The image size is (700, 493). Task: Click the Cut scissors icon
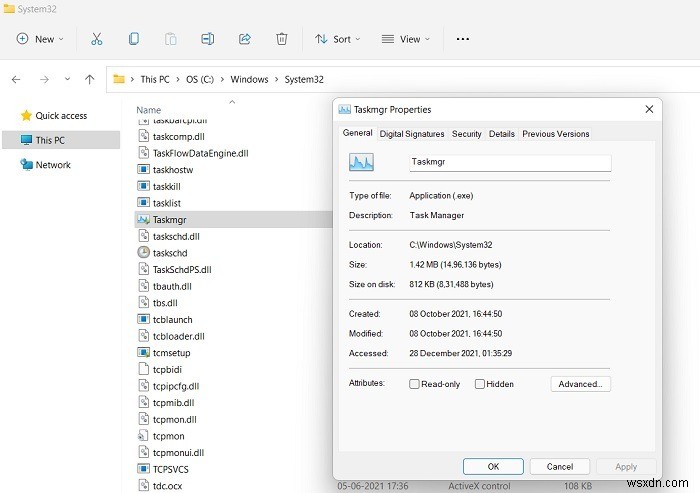pos(96,39)
